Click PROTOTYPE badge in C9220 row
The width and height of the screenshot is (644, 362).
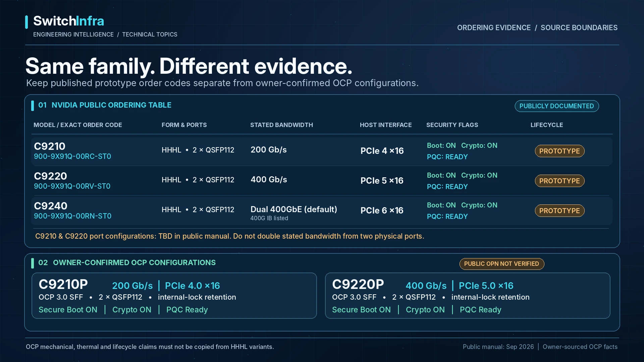pyautogui.click(x=559, y=181)
